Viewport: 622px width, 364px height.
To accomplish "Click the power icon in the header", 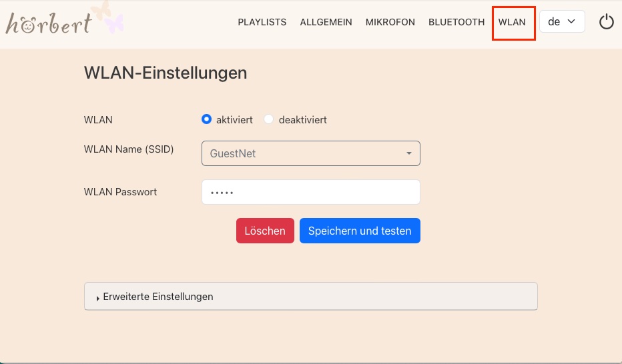I will 606,22.
